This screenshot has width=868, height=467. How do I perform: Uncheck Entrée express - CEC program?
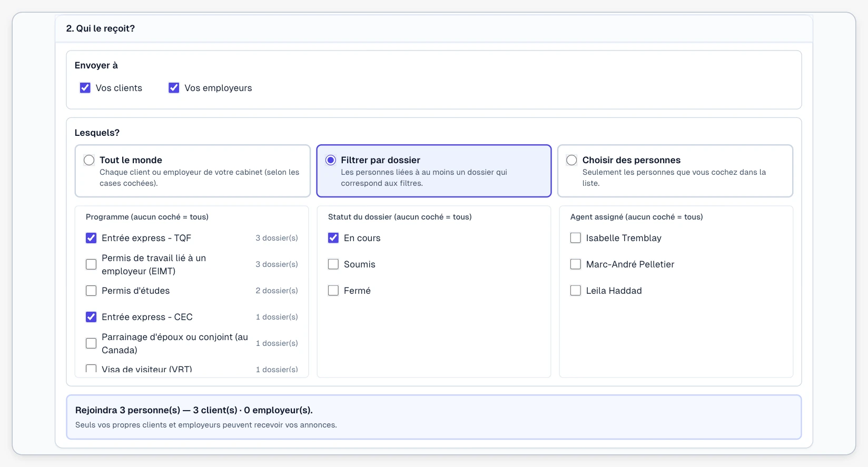coord(91,317)
